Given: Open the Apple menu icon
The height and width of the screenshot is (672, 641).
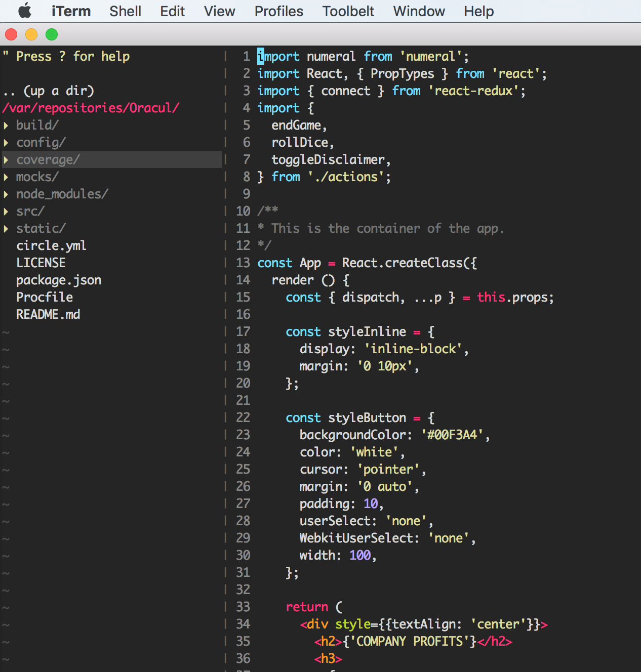Looking at the screenshot, I should 24,11.
